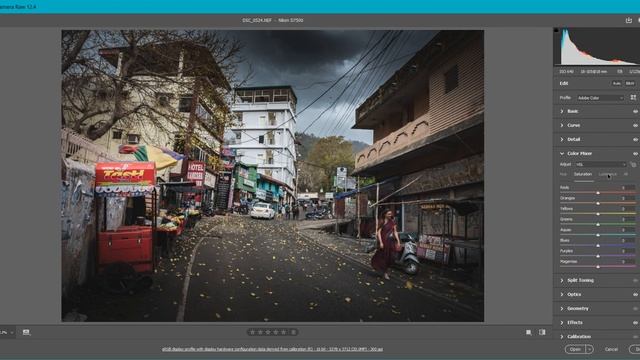Toggle visibility of Calibration edits
The height and width of the screenshot is (360, 640).
click(636, 337)
